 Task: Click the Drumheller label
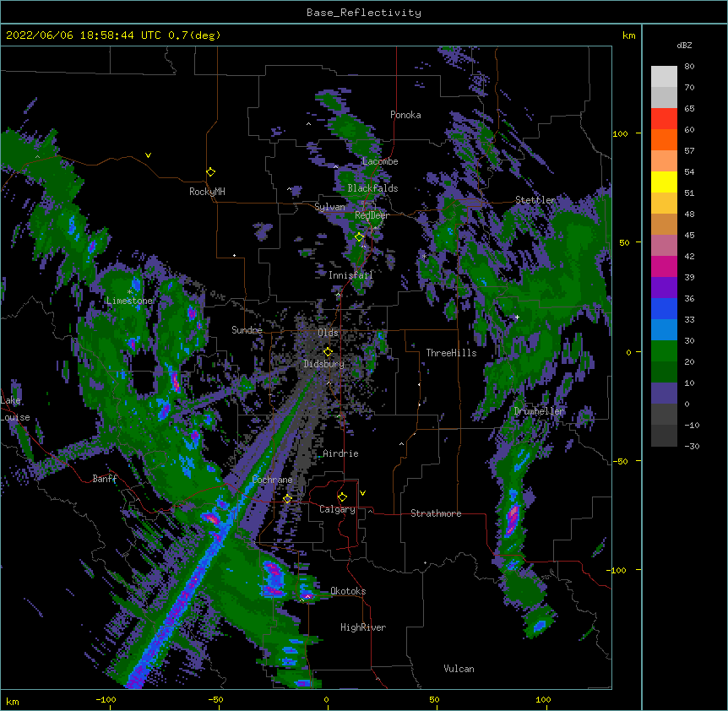tap(539, 411)
